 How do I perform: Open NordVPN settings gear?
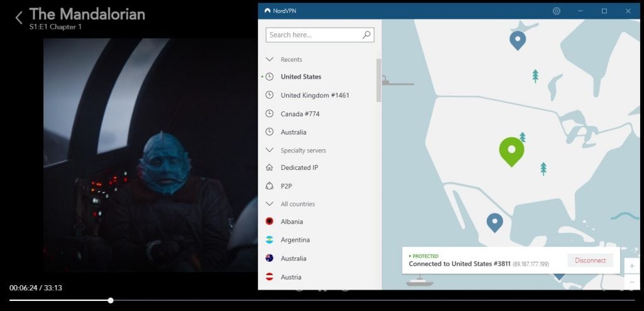pos(557,11)
